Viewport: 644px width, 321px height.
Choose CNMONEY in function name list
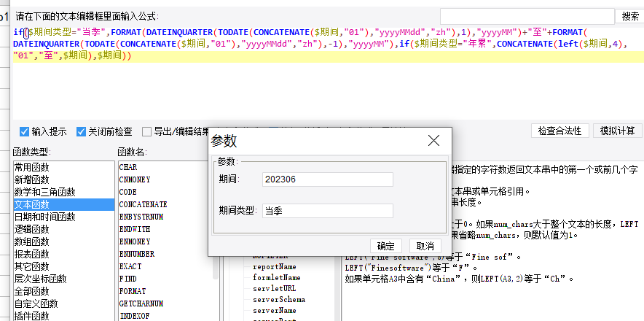tap(135, 180)
